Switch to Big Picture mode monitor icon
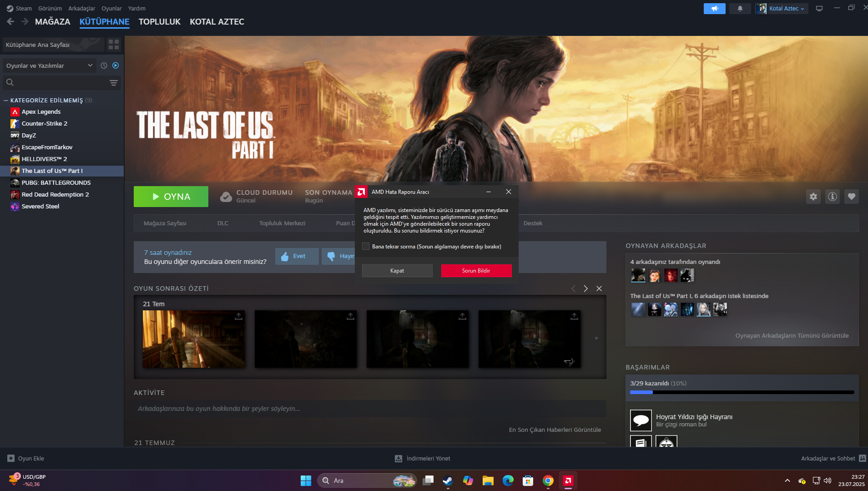The image size is (868, 491). point(819,9)
